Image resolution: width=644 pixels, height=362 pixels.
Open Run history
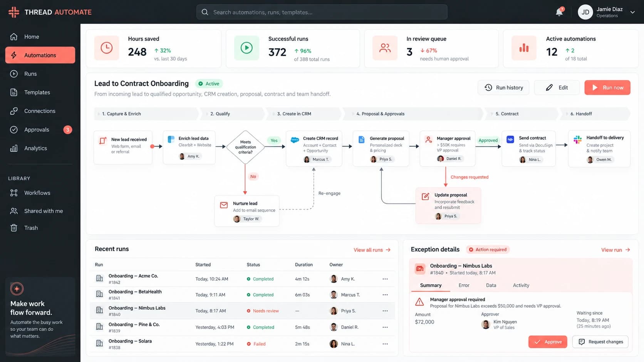pyautogui.click(x=503, y=87)
